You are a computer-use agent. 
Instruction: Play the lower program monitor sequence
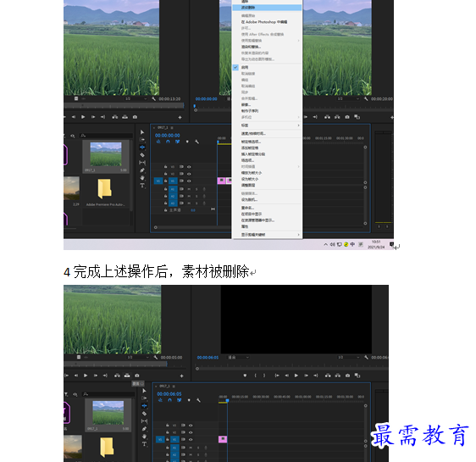[296, 376]
